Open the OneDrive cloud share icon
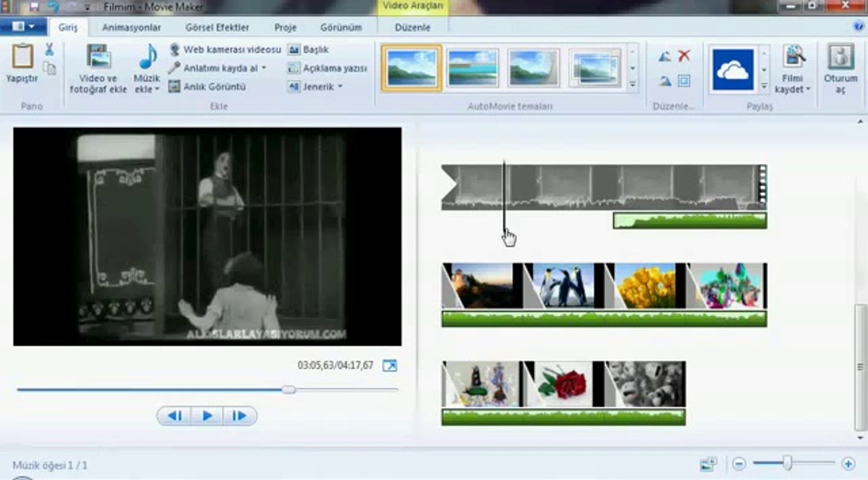The width and height of the screenshot is (868, 480). (733, 69)
